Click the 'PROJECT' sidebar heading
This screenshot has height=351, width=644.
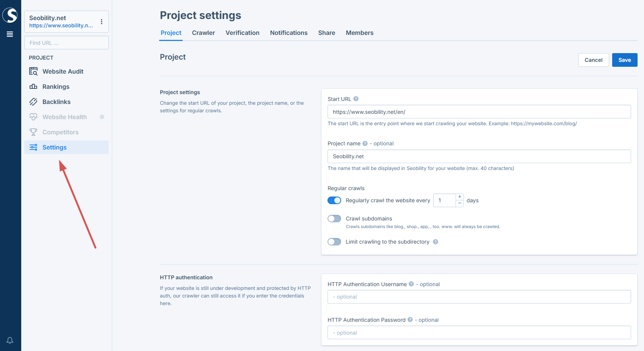tap(41, 58)
